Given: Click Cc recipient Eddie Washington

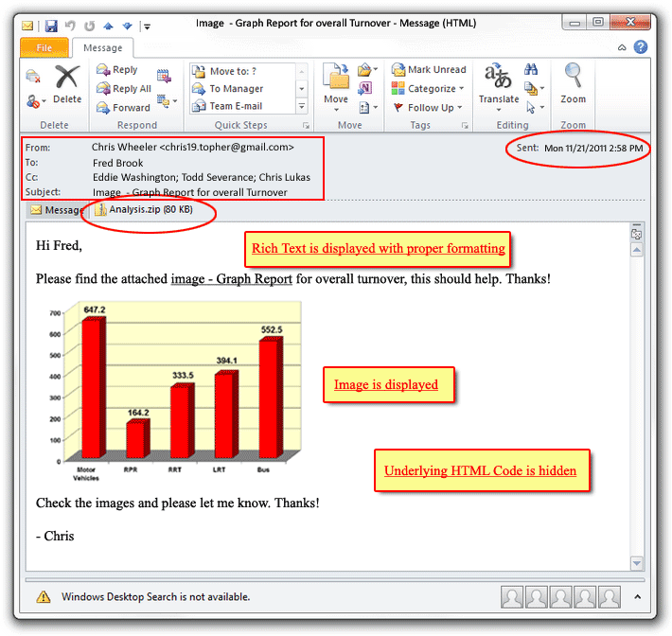Looking at the screenshot, I should point(134,177).
